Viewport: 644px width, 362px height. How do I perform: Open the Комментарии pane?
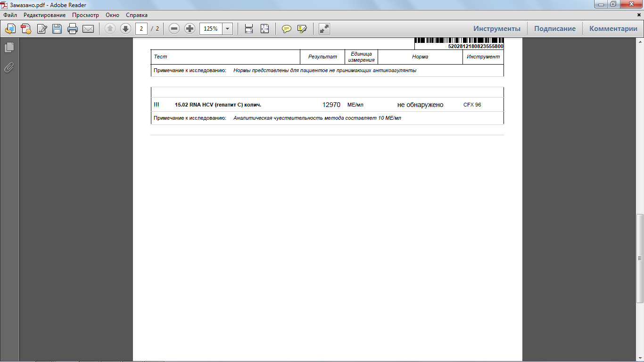click(613, 29)
